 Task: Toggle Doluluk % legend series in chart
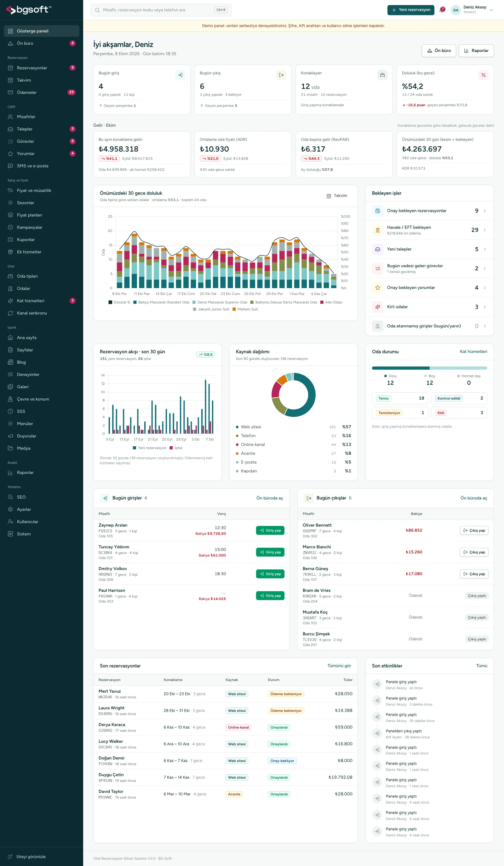(x=119, y=303)
